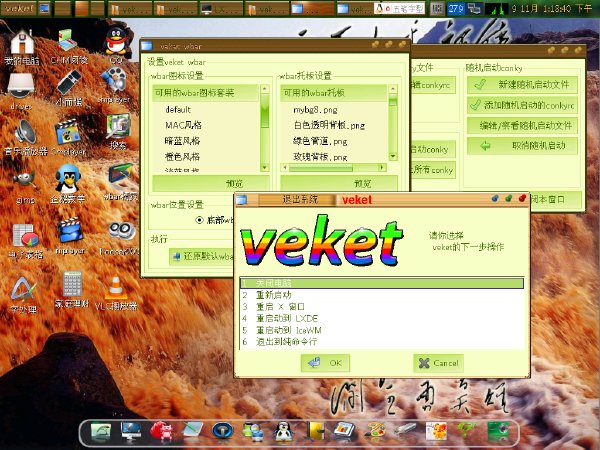Click scroll down arrow of tray list
This screenshot has width=600, height=450.
click(393, 156)
